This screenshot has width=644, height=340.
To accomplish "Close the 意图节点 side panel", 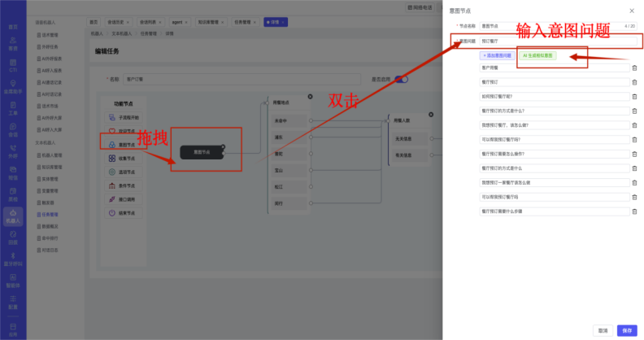I will (x=632, y=11).
